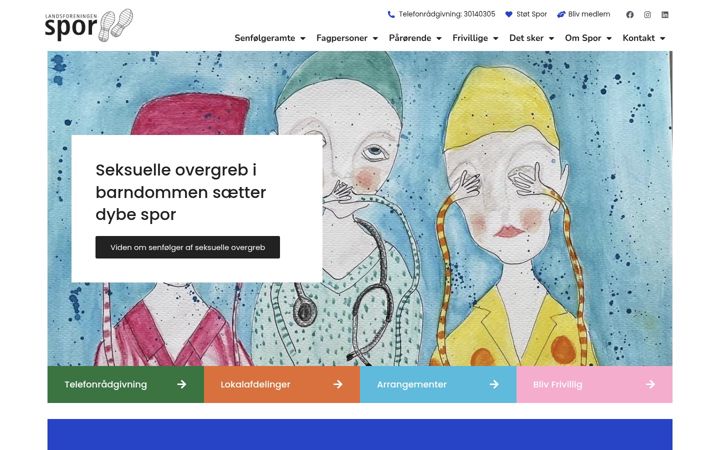
Task: Click the arrow on the orange Lokalafdelinger tile
Action: (338, 384)
